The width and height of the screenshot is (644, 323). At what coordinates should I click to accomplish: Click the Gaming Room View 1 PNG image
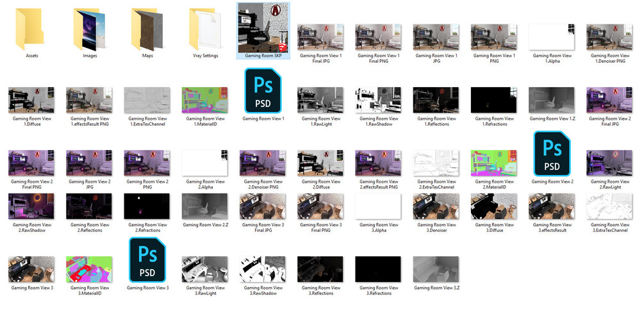495,37
